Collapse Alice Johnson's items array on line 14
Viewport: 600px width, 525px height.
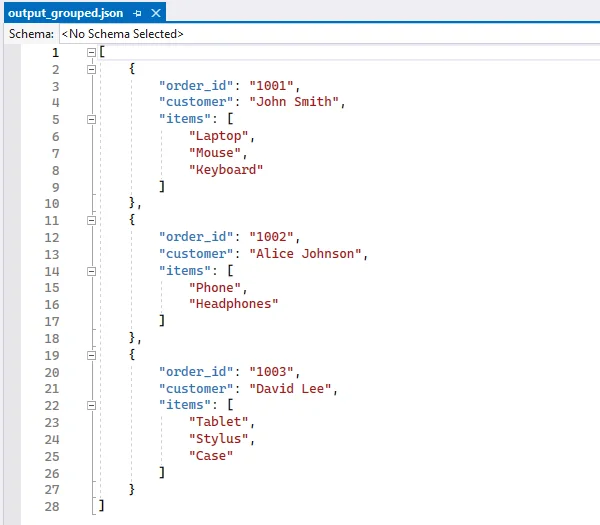click(91, 271)
